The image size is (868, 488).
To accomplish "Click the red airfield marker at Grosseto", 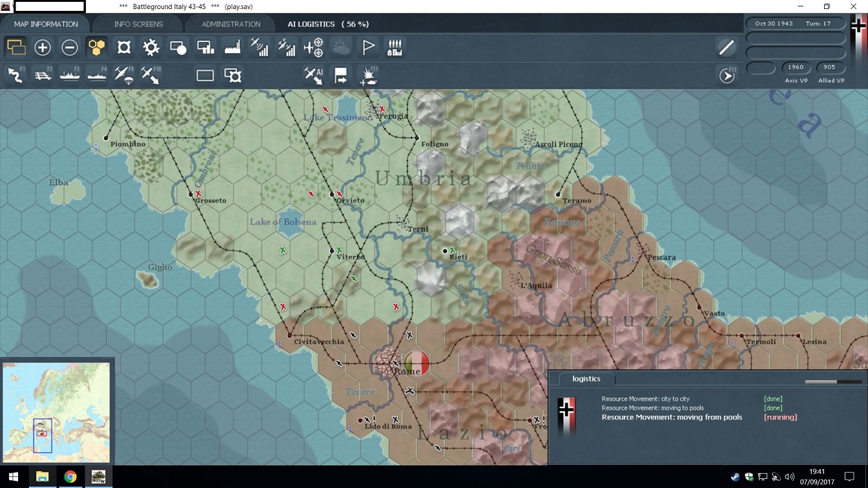I will click(x=198, y=194).
